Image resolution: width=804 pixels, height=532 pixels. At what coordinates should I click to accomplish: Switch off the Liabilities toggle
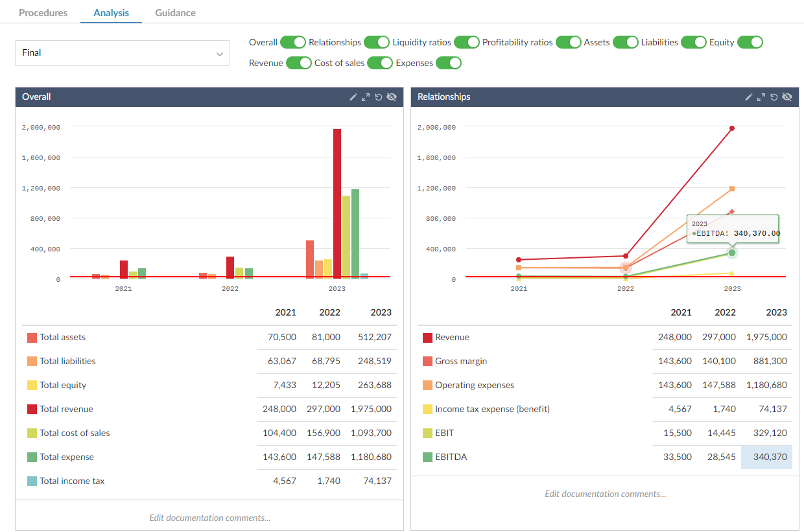click(694, 42)
